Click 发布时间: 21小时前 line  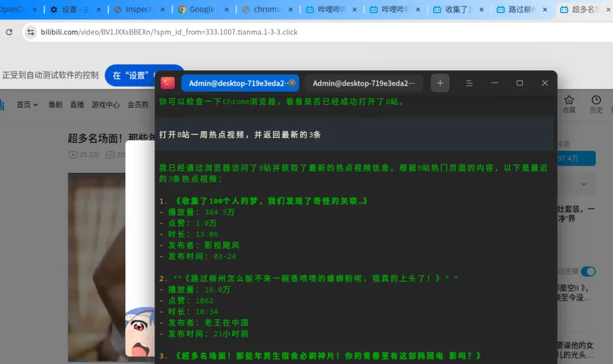(x=204, y=333)
